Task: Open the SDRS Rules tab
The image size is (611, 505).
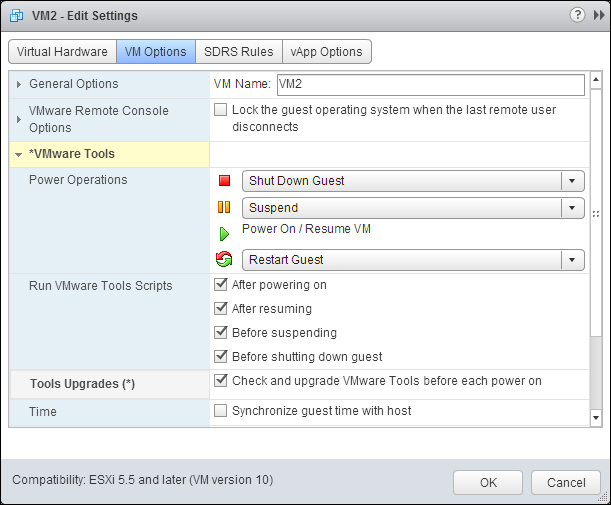Action: [239, 51]
